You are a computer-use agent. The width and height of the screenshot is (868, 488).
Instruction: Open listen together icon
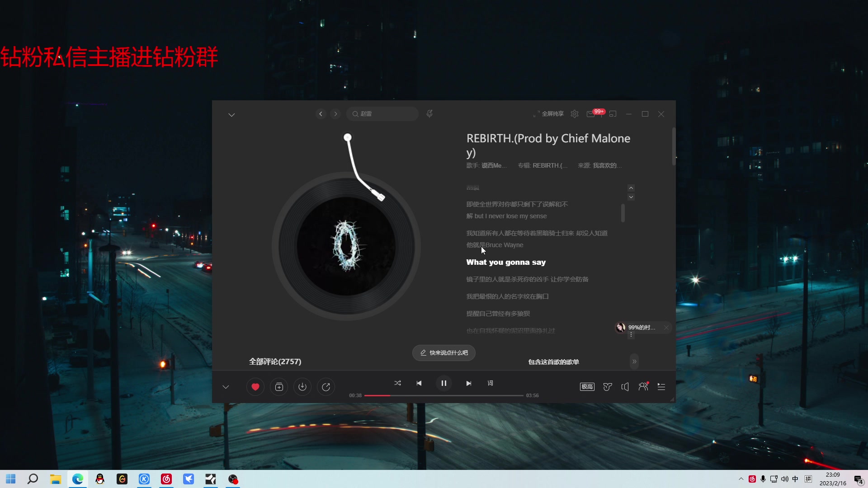(x=643, y=387)
